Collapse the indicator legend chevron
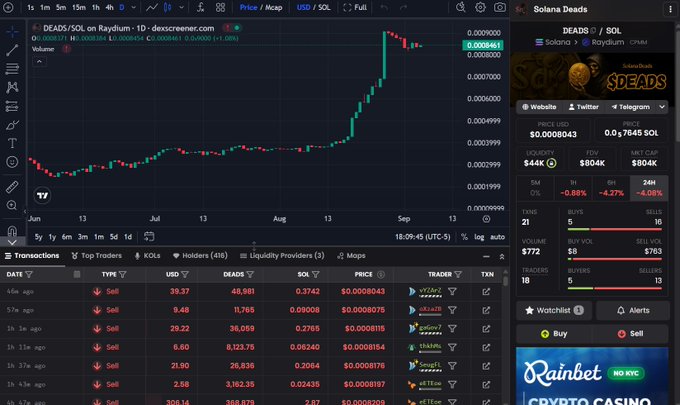The width and height of the screenshot is (680, 405). click(39, 62)
